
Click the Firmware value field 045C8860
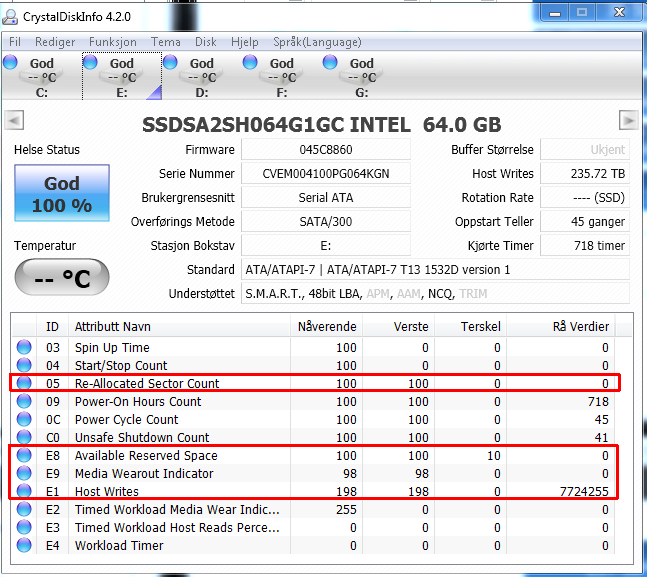326,149
